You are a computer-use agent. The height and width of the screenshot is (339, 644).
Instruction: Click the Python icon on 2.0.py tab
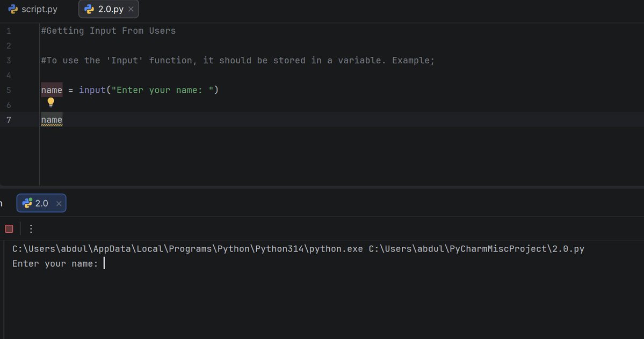coord(89,9)
